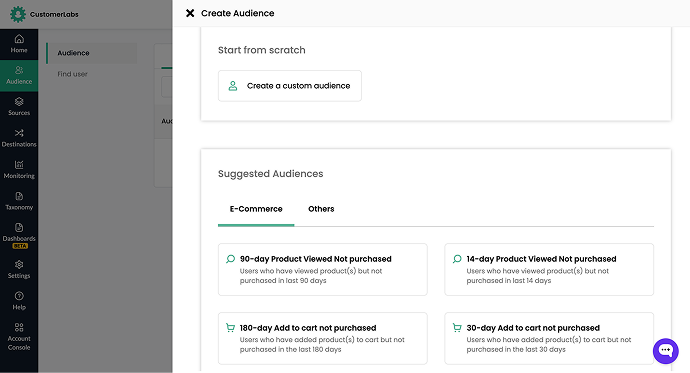Click the magnifier icon on 14-day Product Viewed card

point(457,259)
